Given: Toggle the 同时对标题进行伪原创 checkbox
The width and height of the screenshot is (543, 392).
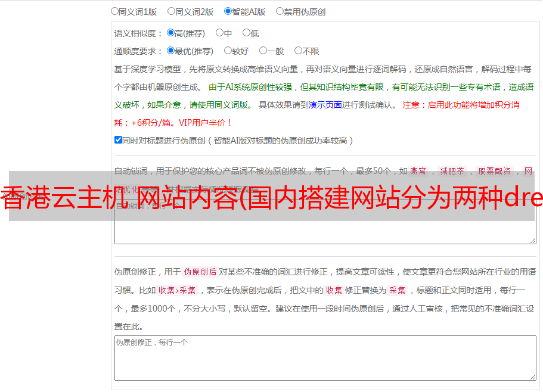Looking at the screenshot, I should [118, 140].
